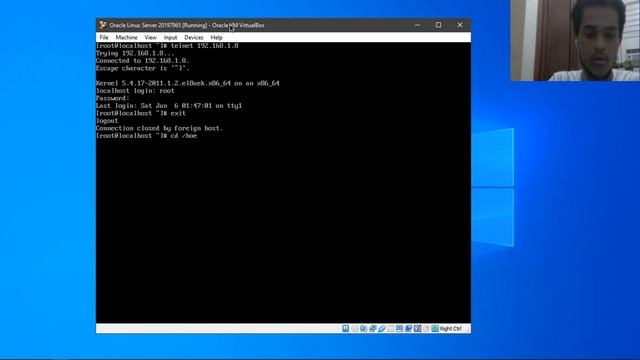The image size is (640, 360).
Task: Open the USB devices indicator icon
Action: coord(382,329)
